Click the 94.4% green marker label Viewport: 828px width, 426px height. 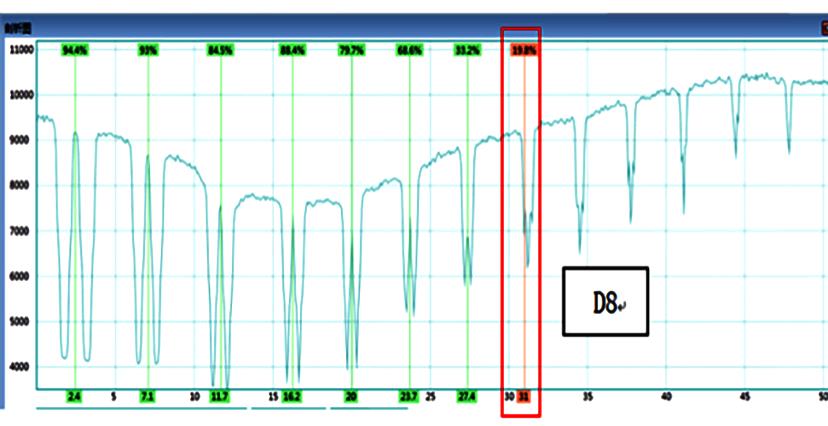click(75, 49)
